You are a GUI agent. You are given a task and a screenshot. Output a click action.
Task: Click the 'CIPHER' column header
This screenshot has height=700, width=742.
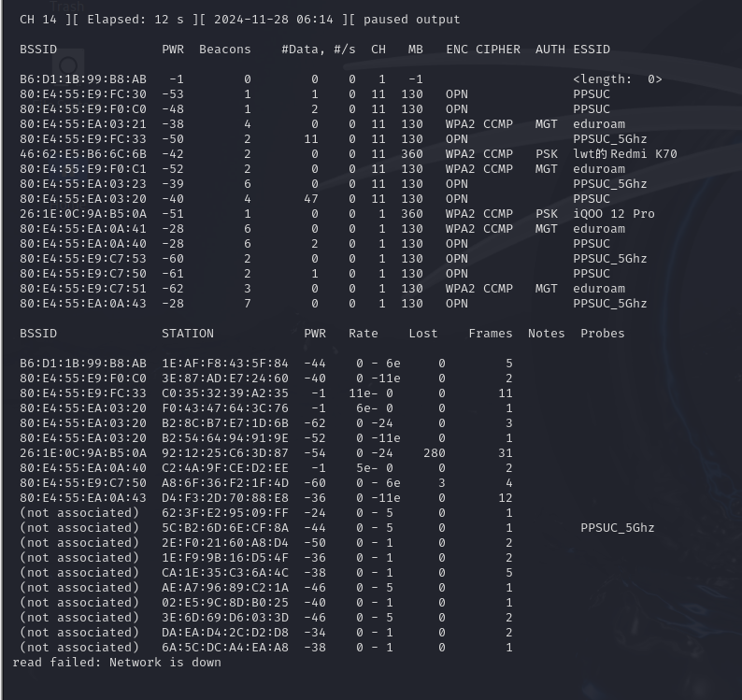pyautogui.click(x=498, y=50)
